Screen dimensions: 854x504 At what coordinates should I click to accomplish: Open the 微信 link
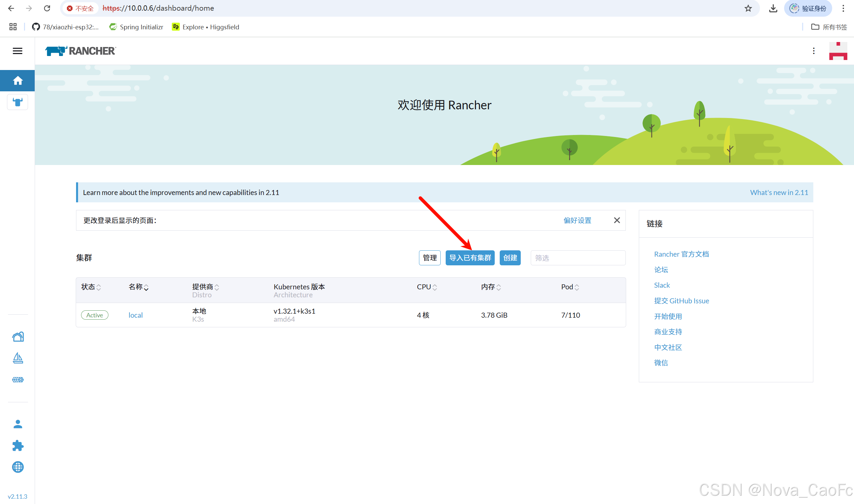(x=661, y=363)
